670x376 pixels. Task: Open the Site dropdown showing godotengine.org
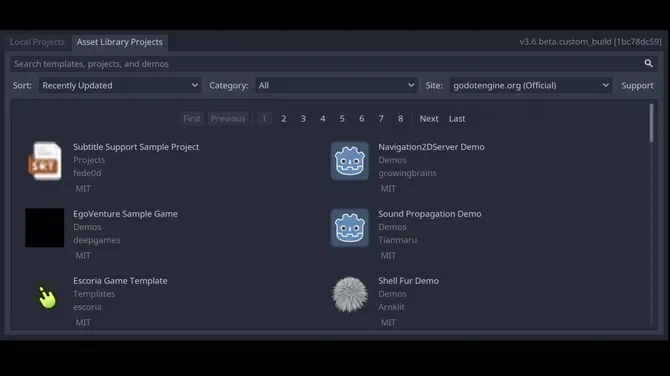click(531, 85)
